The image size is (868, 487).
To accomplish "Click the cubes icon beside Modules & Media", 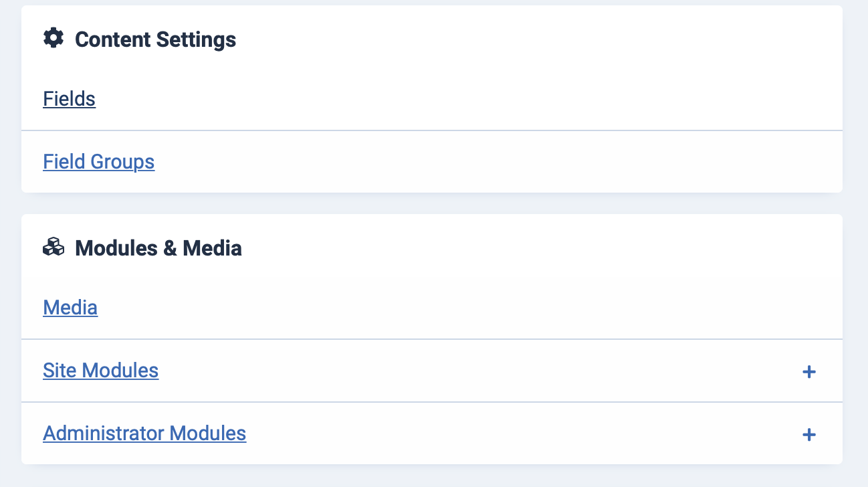I will click(x=53, y=248).
